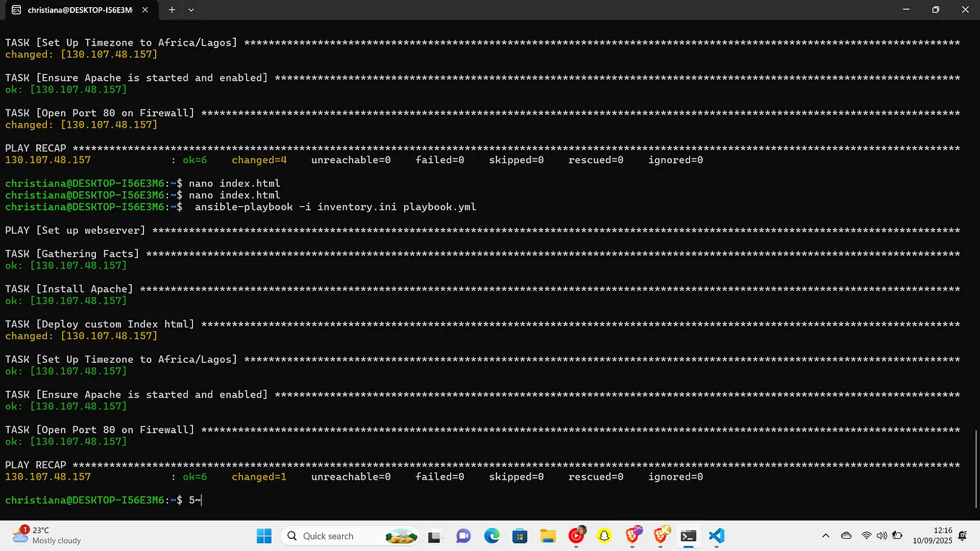The image size is (980, 551).
Task: Select the christiana@DESKTOP-I56E3M terminal tab
Action: click(79, 10)
